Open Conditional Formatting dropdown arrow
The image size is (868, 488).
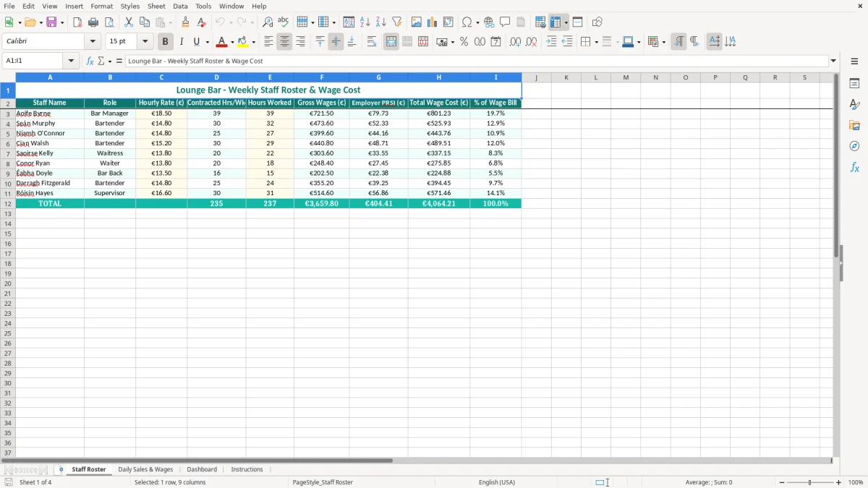[x=663, y=42]
